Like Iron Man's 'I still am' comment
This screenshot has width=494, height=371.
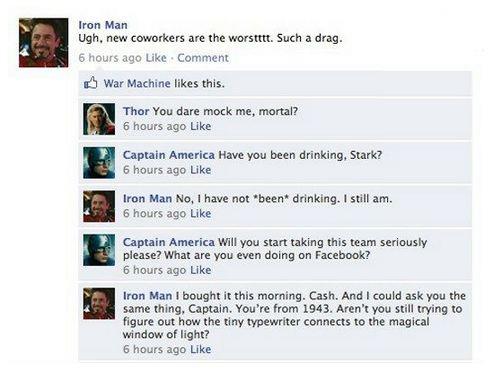pyautogui.click(x=201, y=213)
